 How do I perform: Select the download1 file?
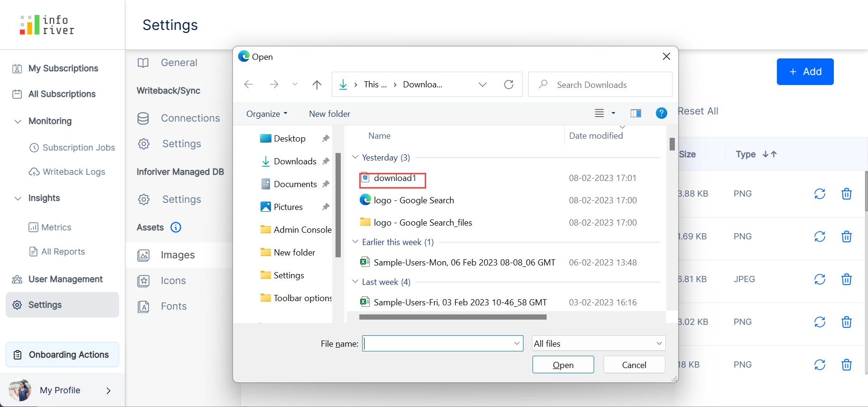pyautogui.click(x=394, y=178)
